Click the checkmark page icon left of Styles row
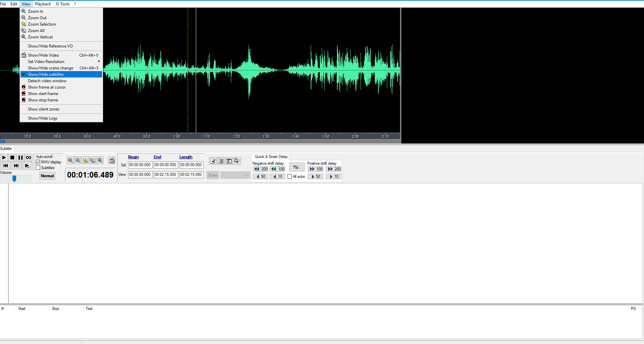The height and width of the screenshot is (344, 644). (x=213, y=161)
